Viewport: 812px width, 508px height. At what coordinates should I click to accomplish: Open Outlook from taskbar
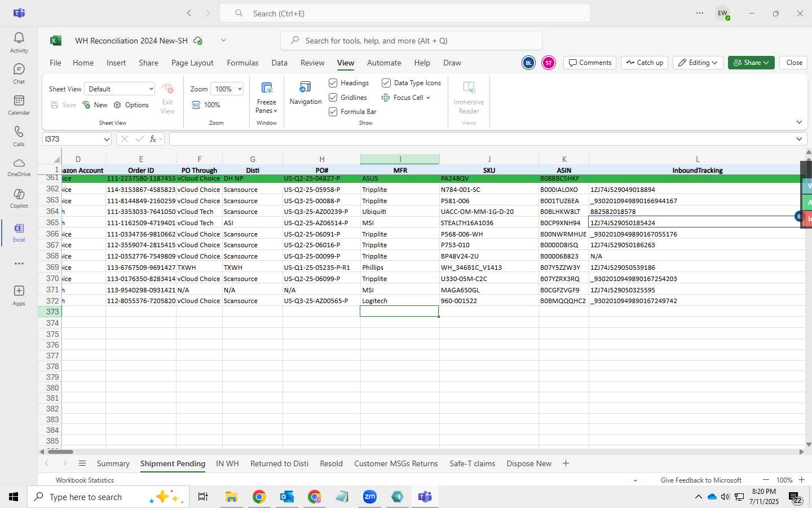[286, 497]
